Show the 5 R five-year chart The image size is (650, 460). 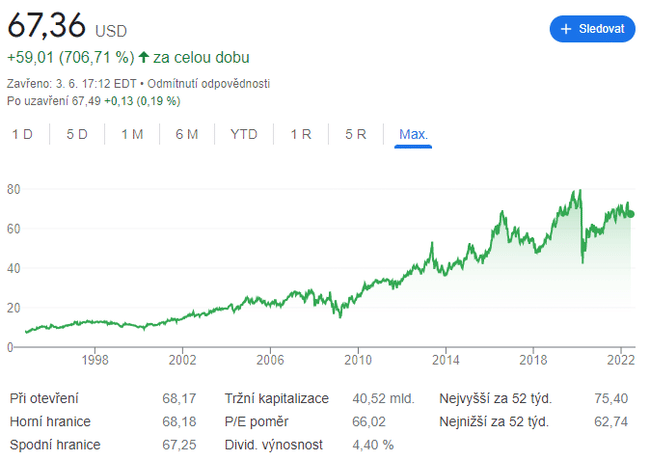355,134
